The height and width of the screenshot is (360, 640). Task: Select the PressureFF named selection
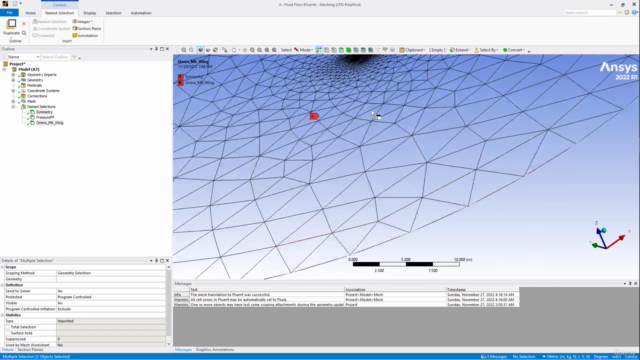tap(45, 117)
